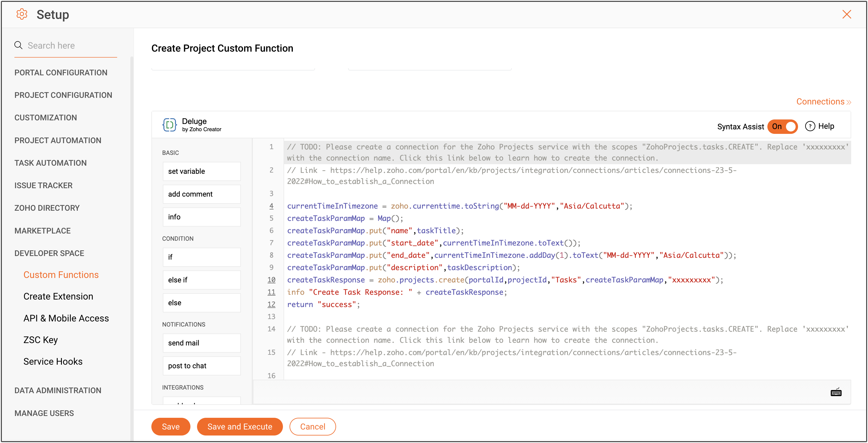Image resolution: width=868 pixels, height=443 pixels.
Task: Click Save and Execute button
Action: [x=240, y=426]
